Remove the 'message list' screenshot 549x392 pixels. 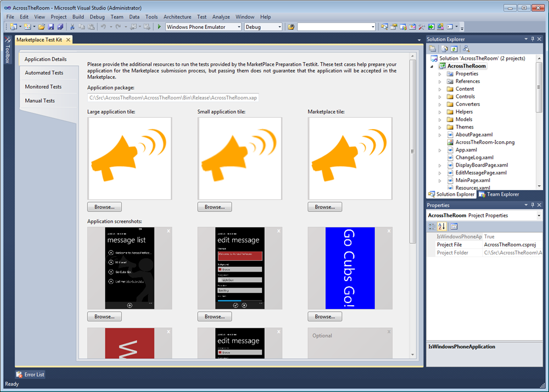click(168, 231)
